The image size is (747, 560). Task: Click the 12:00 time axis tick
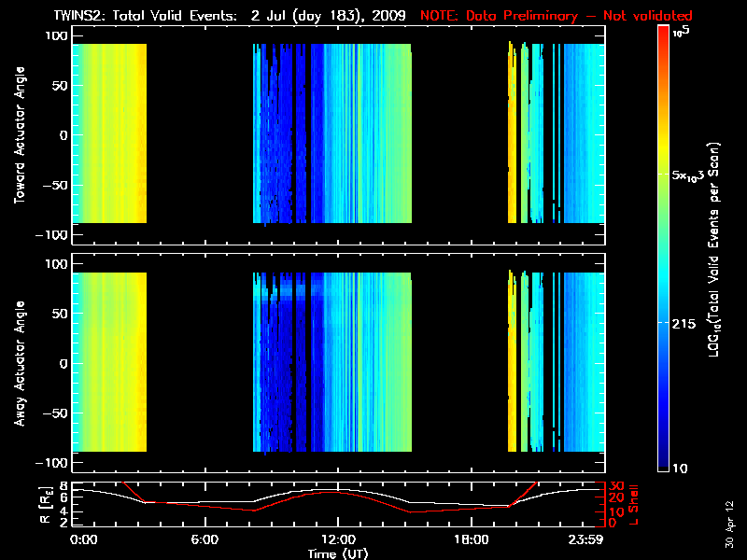[338, 539]
